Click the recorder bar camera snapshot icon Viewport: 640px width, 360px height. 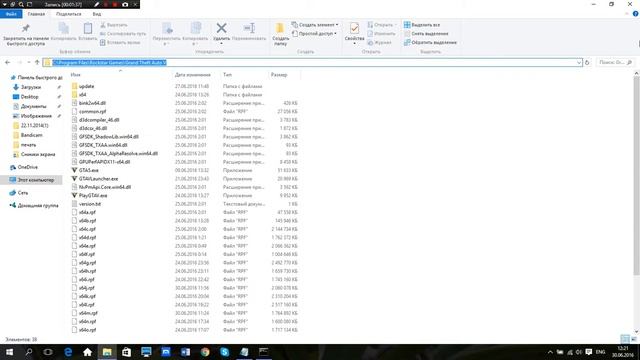coord(125,4)
